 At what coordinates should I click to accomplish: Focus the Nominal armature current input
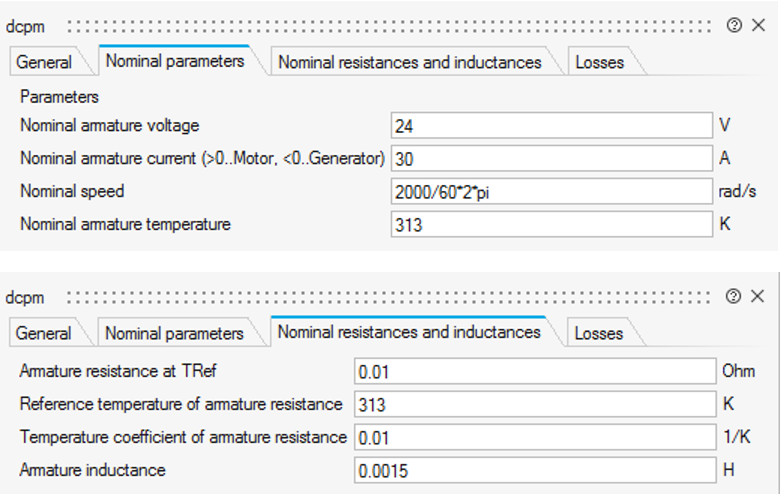pyautogui.click(x=550, y=158)
